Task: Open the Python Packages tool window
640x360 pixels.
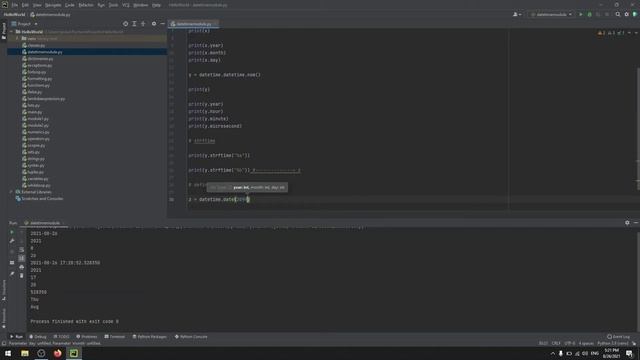Action: tap(150, 337)
